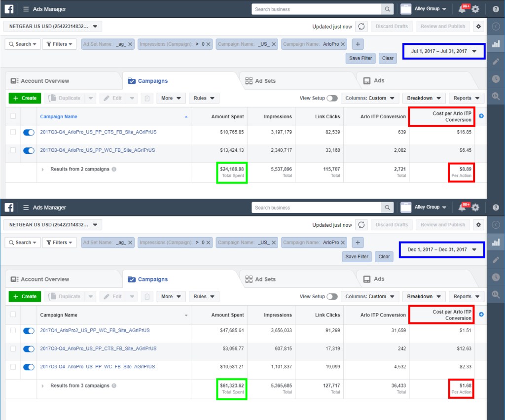Image resolution: width=505 pixels, height=420 pixels.
Task: Click the refresh icon in the July 2017 view
Action: (361, 27)
